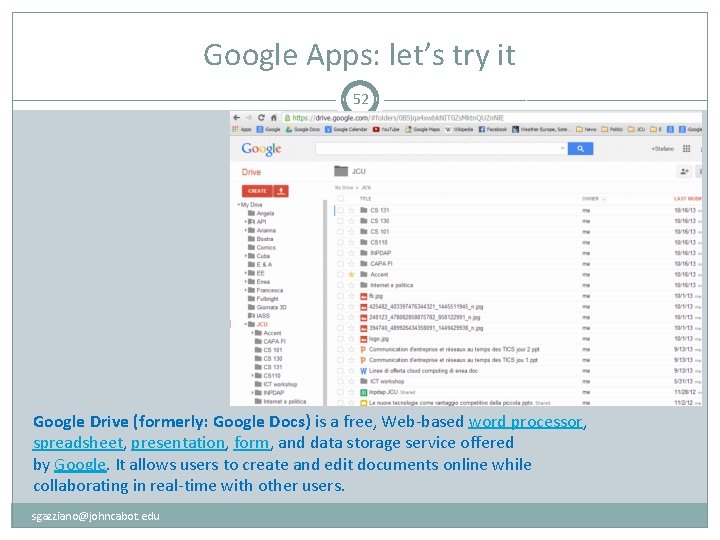Expand the Francesca folder in sidebar

245,290
